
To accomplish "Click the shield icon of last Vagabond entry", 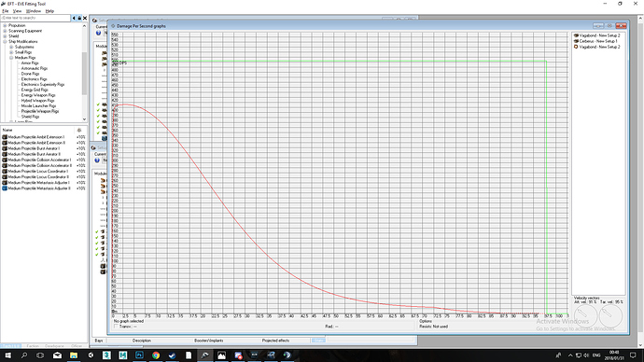I will (x=576, y=47).
